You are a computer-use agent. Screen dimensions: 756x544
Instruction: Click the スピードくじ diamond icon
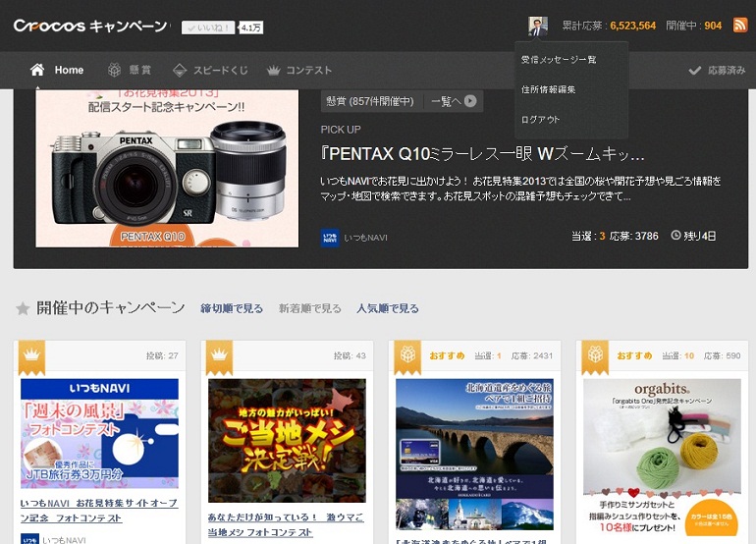point(180,70)
